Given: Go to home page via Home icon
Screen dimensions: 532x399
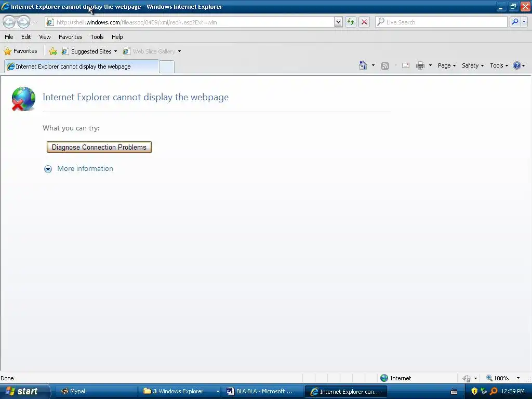Looking at the screenshot, I should (x=363, y=65).
